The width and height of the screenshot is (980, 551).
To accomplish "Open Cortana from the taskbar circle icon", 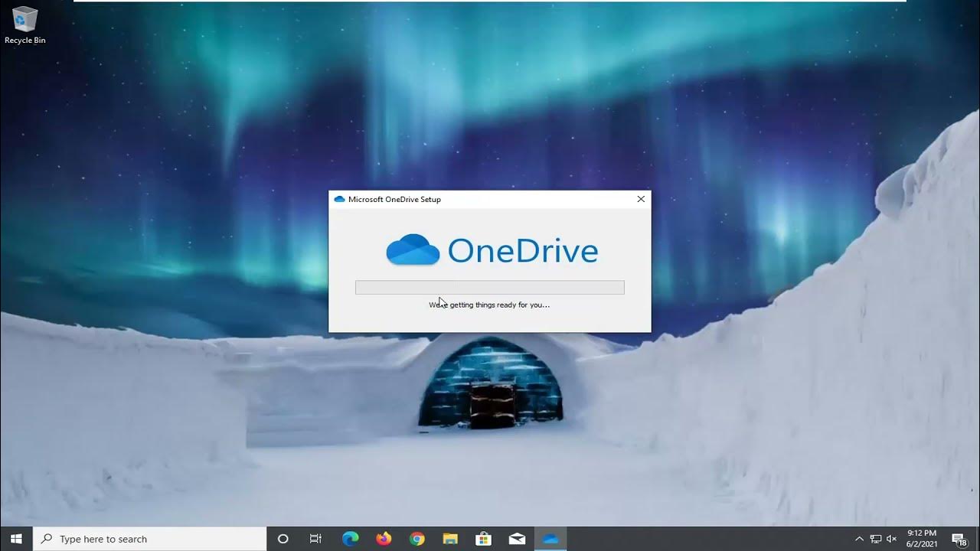I will 283,539.
